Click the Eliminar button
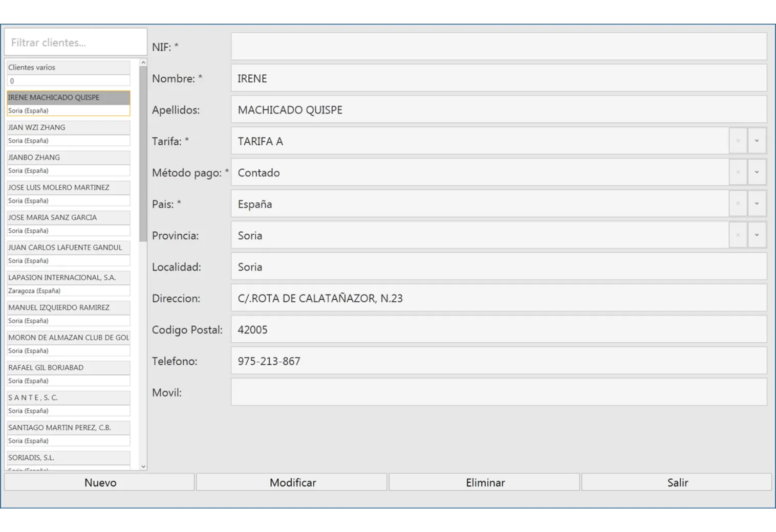The image size is (776, 532). click(x=485, y=482)
